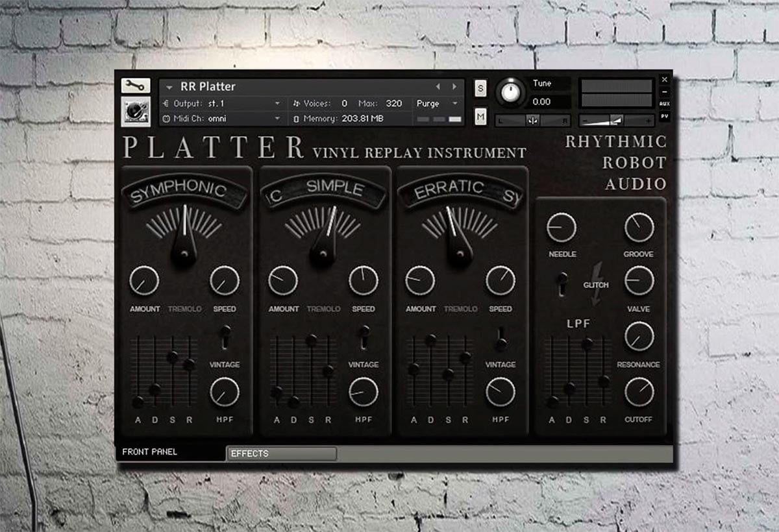Click the memory icon beside Memory label

click(x=297, y=119)
